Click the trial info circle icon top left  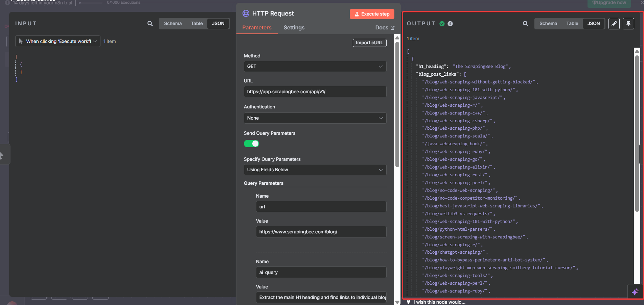(7, 2)
